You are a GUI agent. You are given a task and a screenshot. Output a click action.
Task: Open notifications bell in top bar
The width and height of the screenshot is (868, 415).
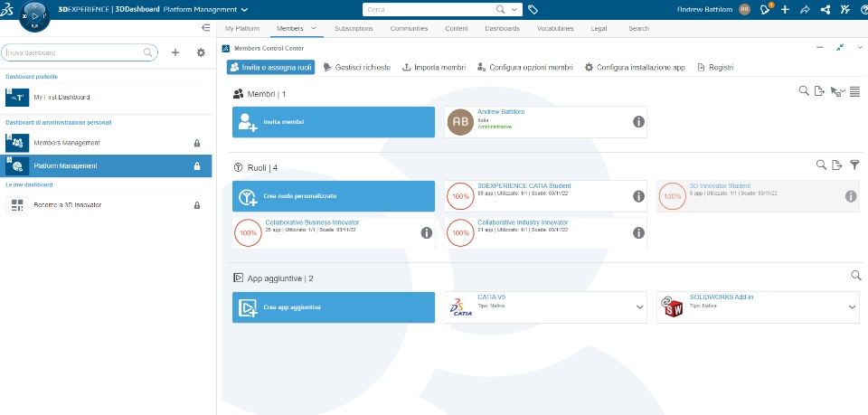pyautogui.click(x=766, y=9)
